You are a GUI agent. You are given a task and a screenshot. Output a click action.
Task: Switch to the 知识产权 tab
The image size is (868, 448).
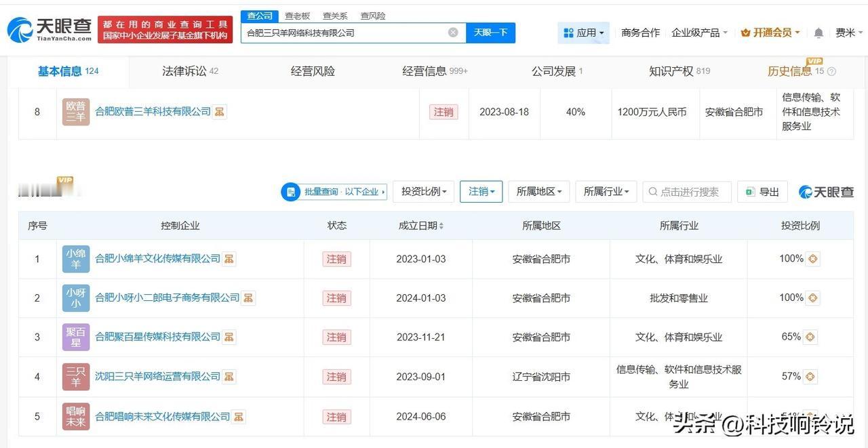pos(679,71)
